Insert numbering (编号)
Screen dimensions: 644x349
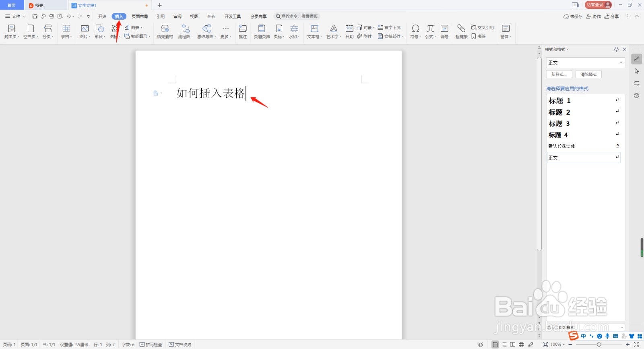[444, 31]
